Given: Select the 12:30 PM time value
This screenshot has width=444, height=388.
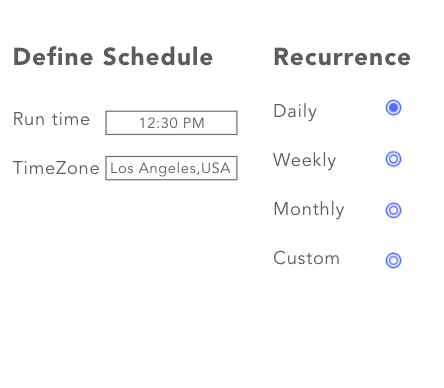Looking at the screenshot, I should (172, 123).
